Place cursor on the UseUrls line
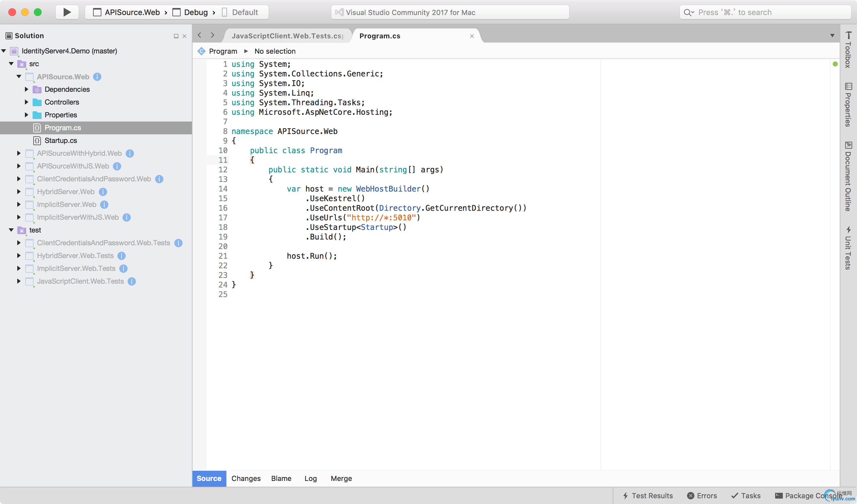This screenshot has width=857, height=504. [363, 218]
